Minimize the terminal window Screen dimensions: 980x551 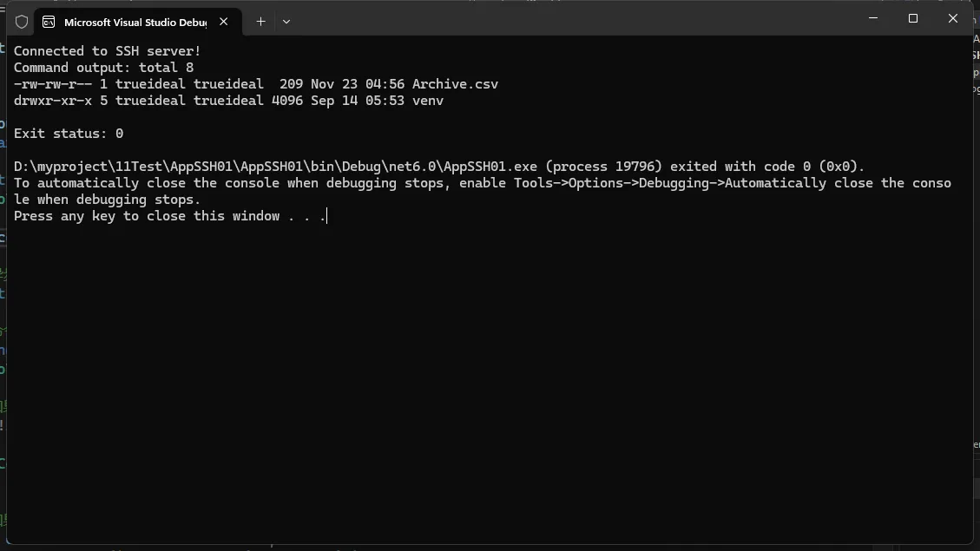click(x=873, y=18)
